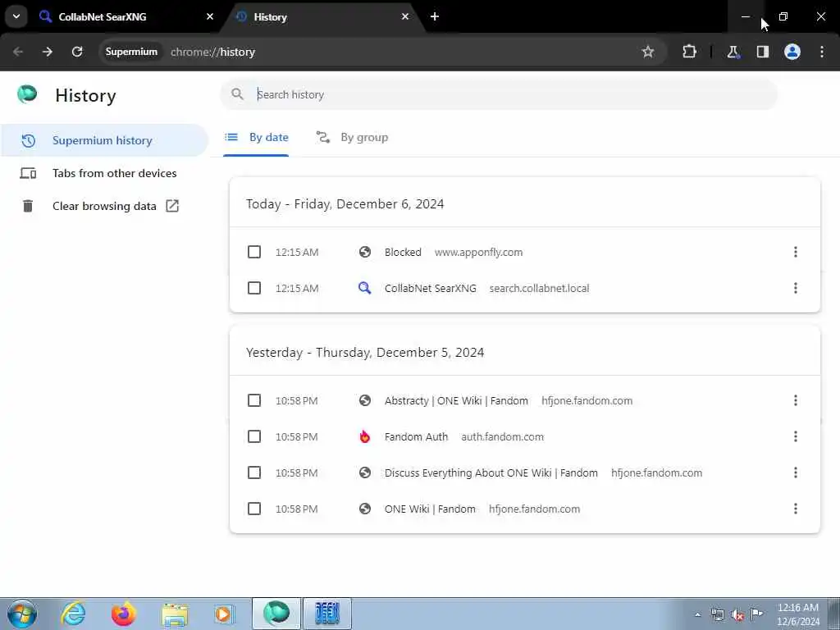
Task: Click the Search history field
Action: (x=499, y=95)
